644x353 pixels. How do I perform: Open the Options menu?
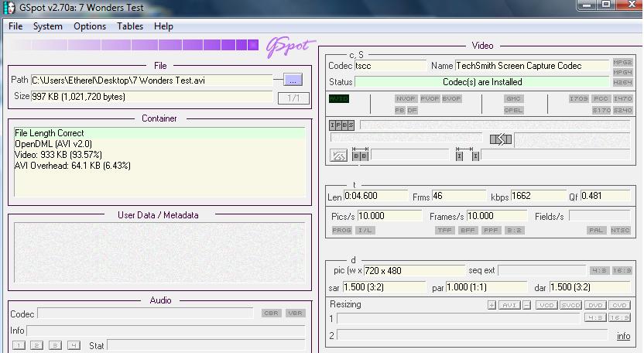[90, 26]
